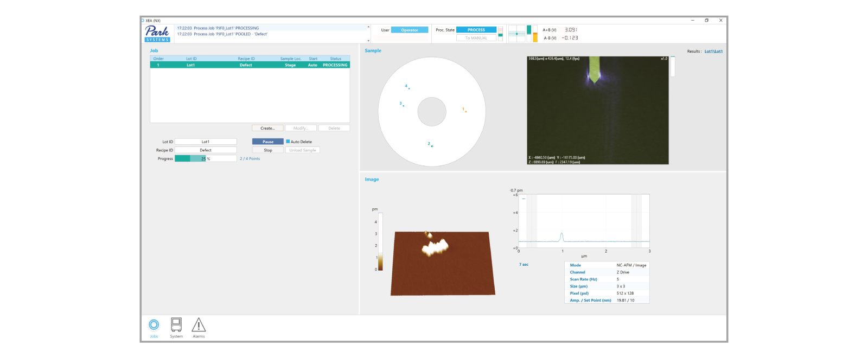Click the Recipe ID column header
This screenshot has height=358, width=868.
[246, 59]
